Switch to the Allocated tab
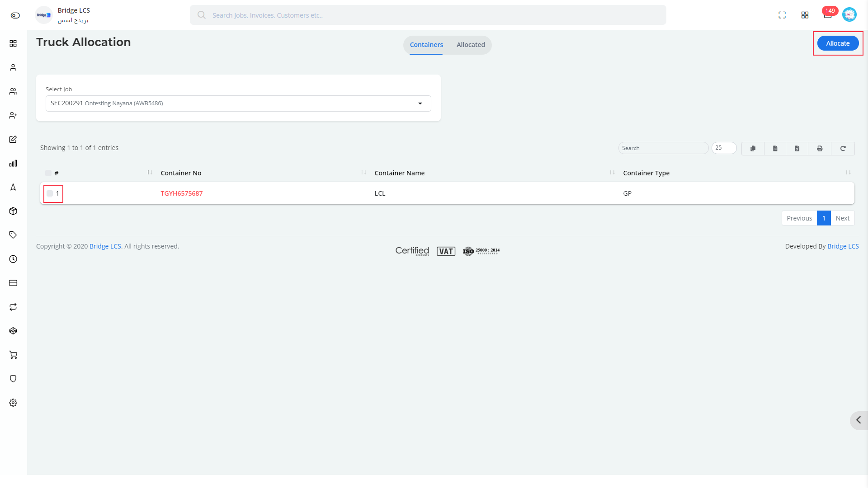 coord(470,44)
